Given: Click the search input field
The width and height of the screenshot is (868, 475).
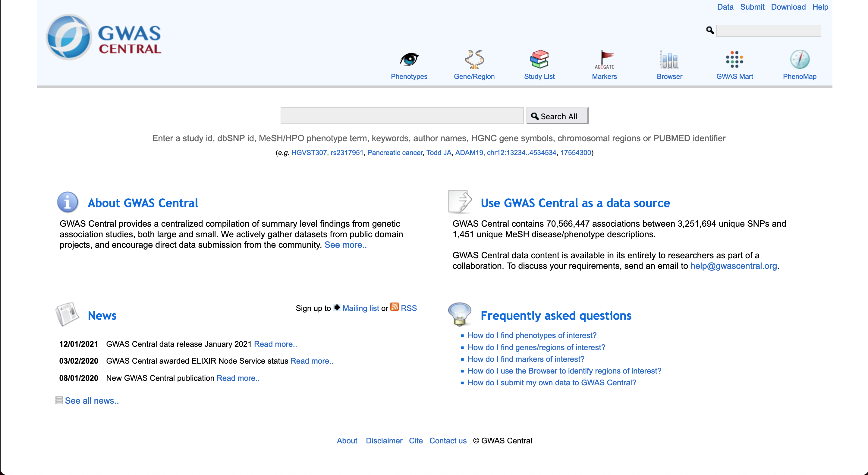Looking at the screenshot, I should tap(402, 116).
